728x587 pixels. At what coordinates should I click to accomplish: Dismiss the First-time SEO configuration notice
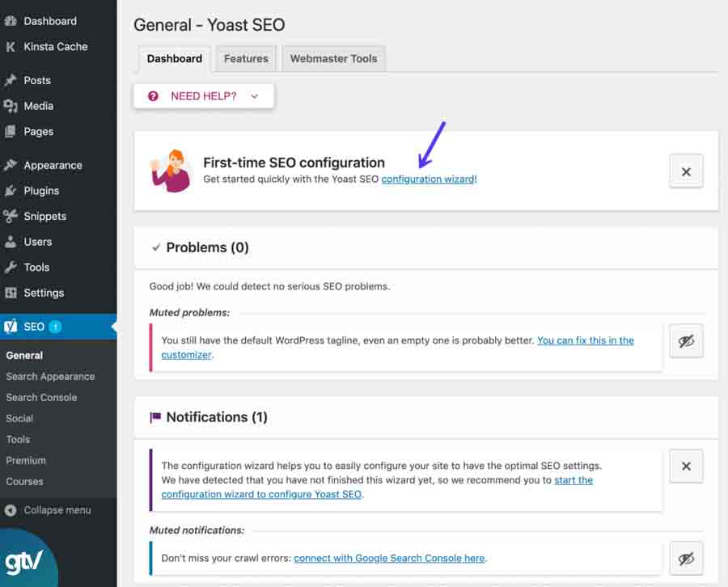pyautogui.click(x=686, y=171)
